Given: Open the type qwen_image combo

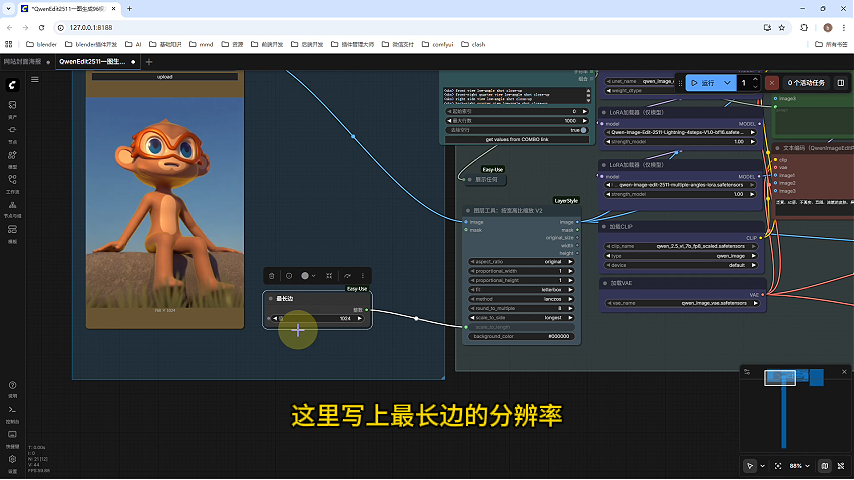Looking at the screenshot, I should click(681, 256).
